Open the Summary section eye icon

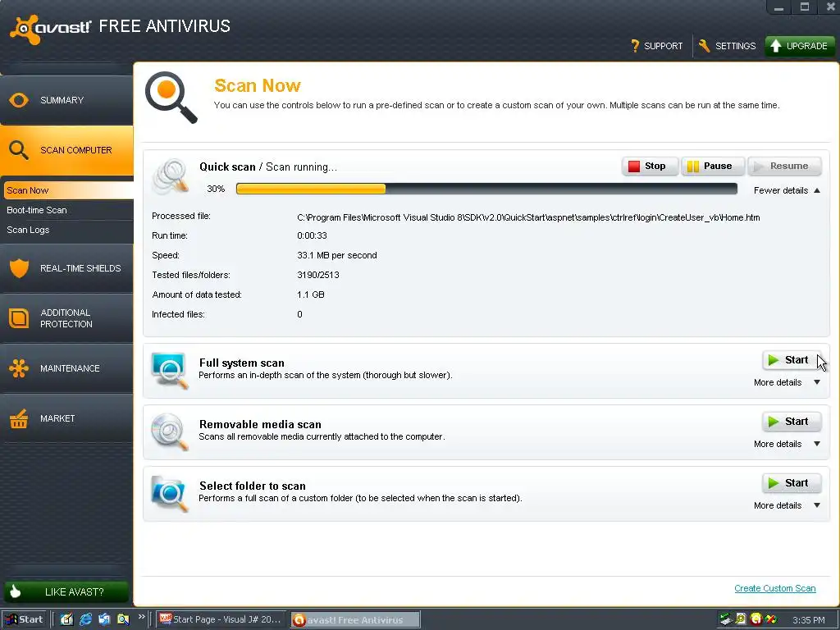[x=19, y=100]
